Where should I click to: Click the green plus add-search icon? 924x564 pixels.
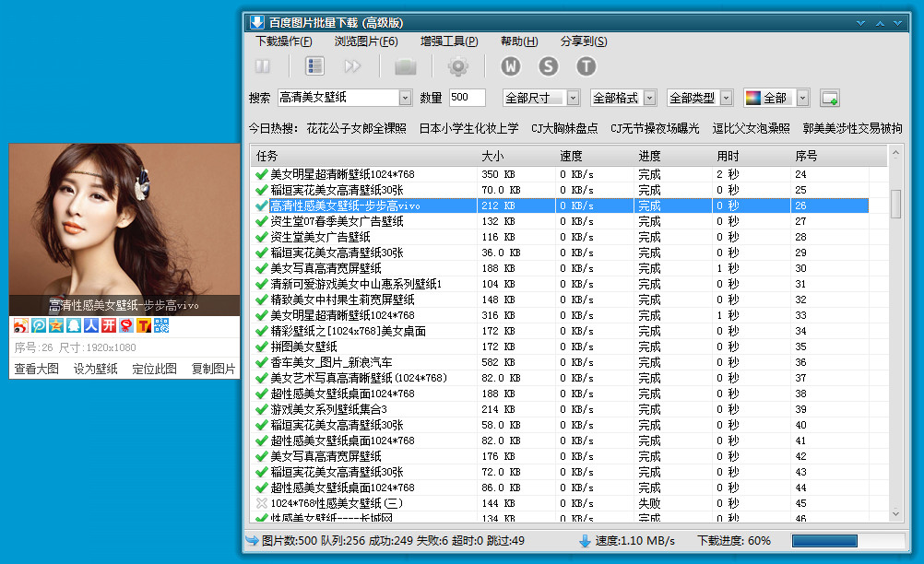[x=829, y=98]
